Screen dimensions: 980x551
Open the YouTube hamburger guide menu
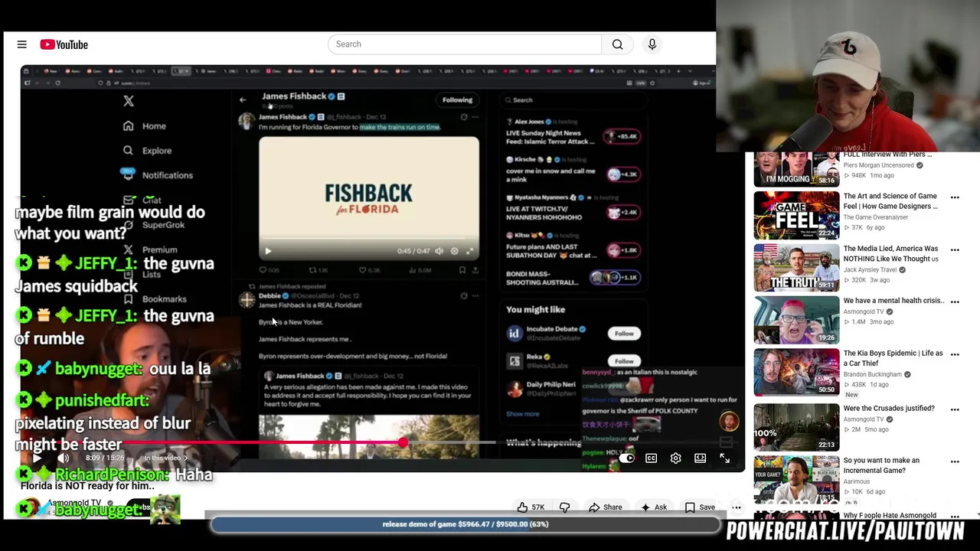coord(22,44)
